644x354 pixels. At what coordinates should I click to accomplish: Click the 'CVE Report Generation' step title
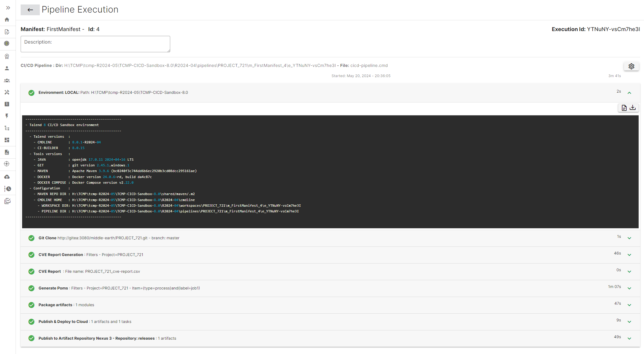61,255
